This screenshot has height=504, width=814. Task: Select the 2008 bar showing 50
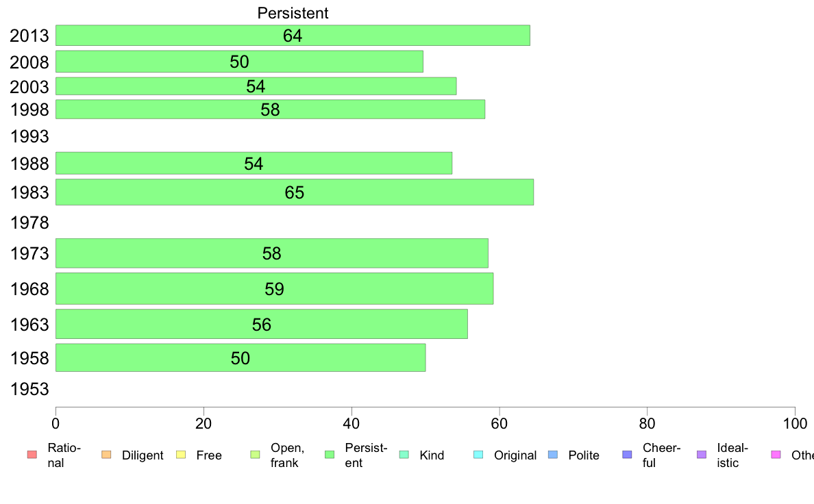coord(239,61)
